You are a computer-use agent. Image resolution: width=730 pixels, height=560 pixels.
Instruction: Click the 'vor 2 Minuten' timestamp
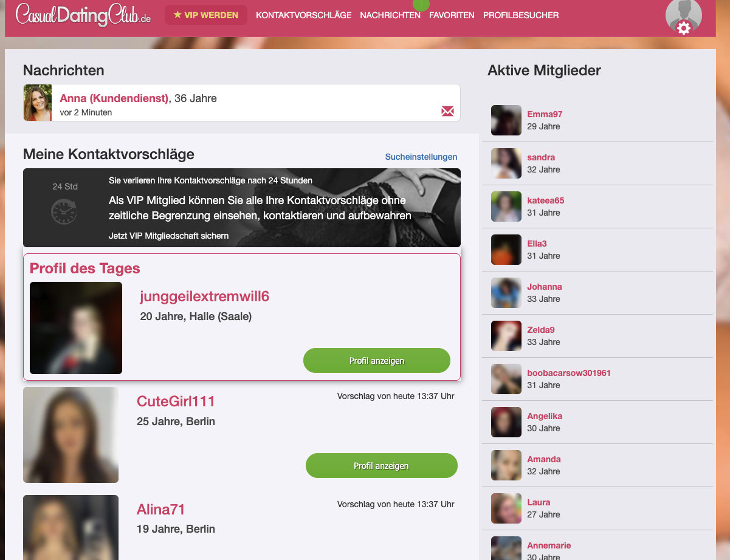pos(86,112)
